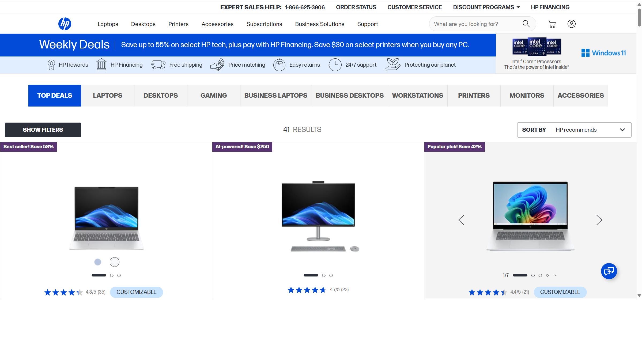Click the sales help phone number
Screen dimensions: 642x364
point(305,7)
